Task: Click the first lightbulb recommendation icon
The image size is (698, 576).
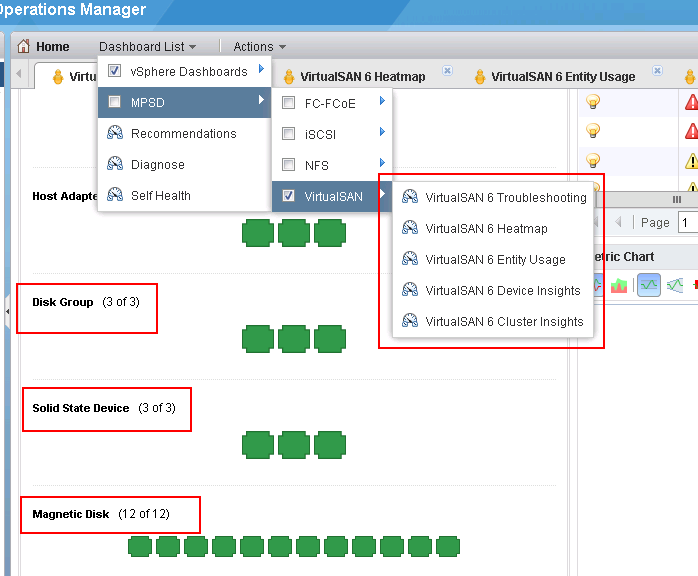Action: [592, 102]
